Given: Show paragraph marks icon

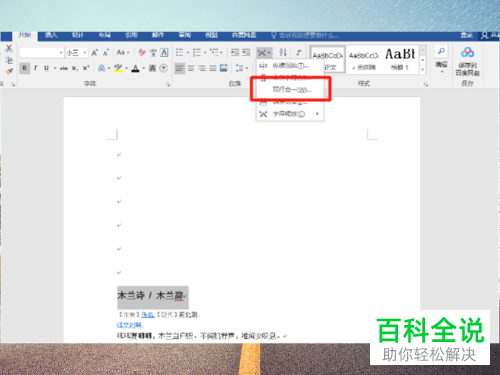Looking at the screenshot, I should point(299,52).
